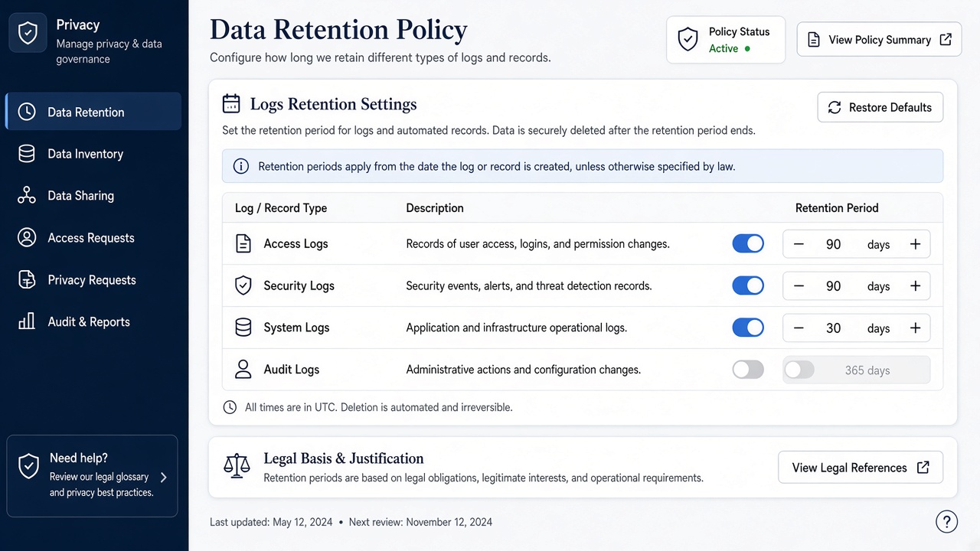Click the System Logs database icon
Screen dimensions: 980x551
[243, 328]
